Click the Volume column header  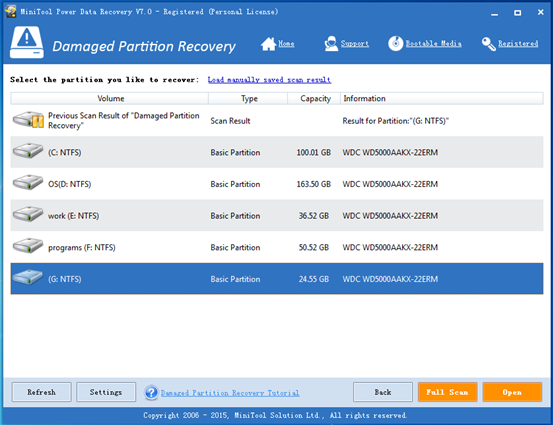110,98
